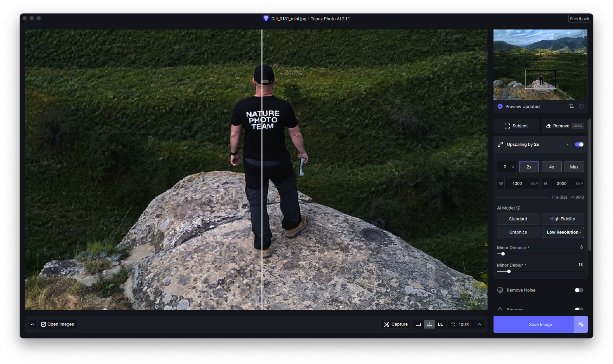Expand the image tray next to Open Images
613x364 pixels.
(x=32, y=324)
